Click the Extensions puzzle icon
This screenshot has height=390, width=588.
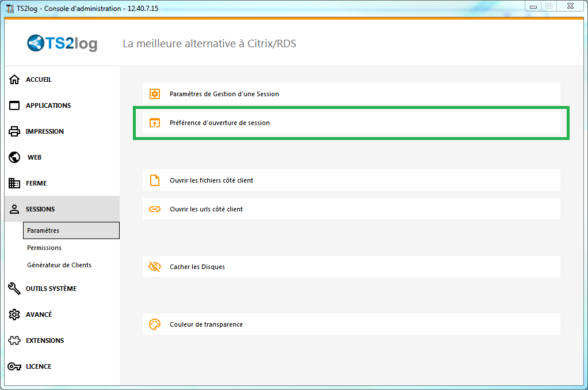(14, 340)
